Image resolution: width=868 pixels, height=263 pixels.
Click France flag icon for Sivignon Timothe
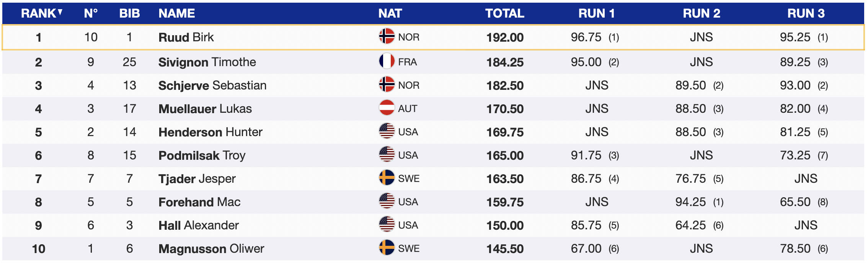click(x=387, y=61)
